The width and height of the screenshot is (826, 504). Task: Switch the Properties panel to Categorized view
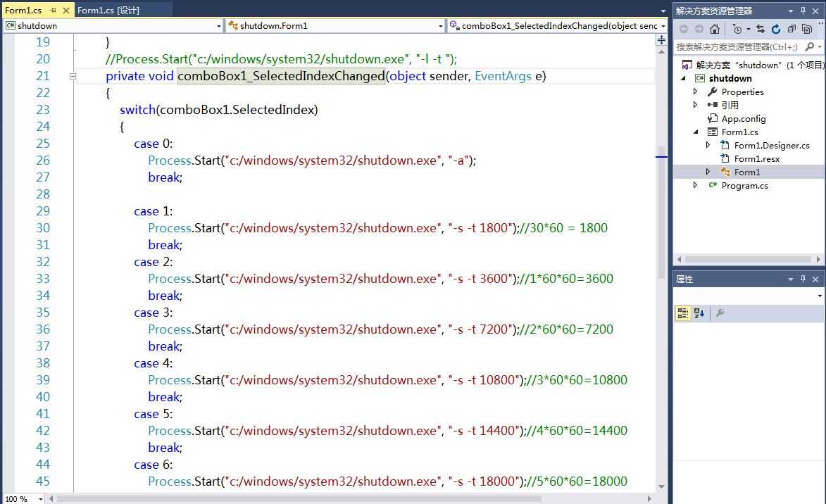(x=683, y=313)
